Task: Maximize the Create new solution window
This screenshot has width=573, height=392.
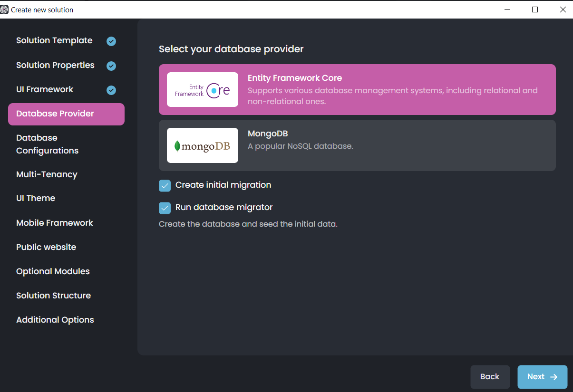Action: [535, 10]
